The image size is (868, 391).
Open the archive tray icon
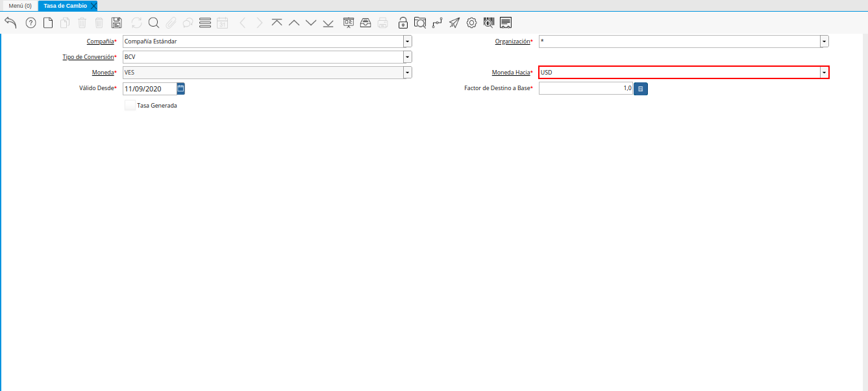coord(366,23)
